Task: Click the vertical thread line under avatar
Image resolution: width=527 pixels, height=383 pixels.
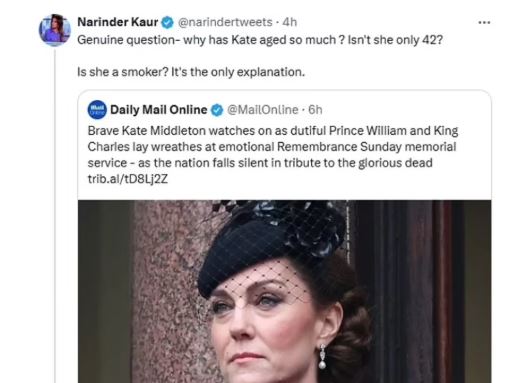Action: pos(55,215)
